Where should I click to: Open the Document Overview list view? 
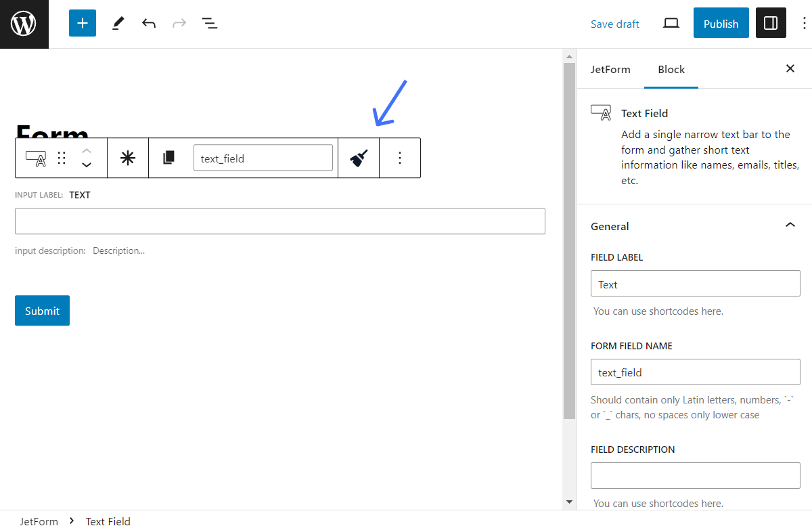(210, 22)
